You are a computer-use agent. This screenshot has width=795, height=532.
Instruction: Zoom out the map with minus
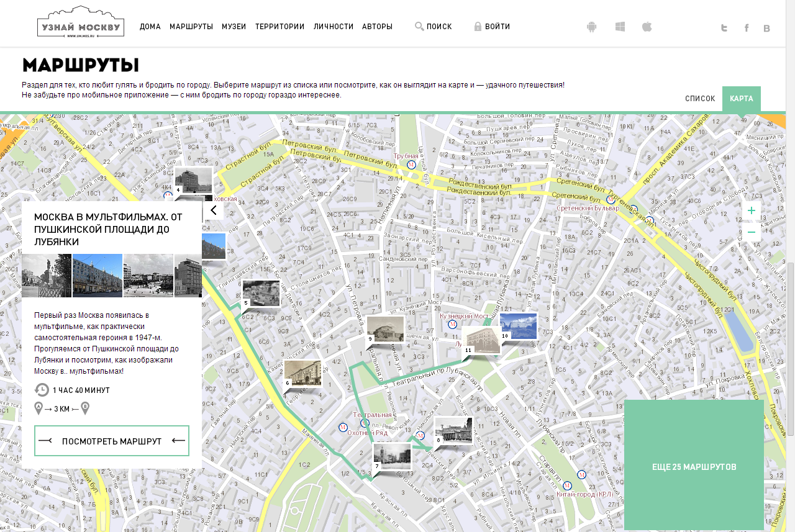[752, 232]
